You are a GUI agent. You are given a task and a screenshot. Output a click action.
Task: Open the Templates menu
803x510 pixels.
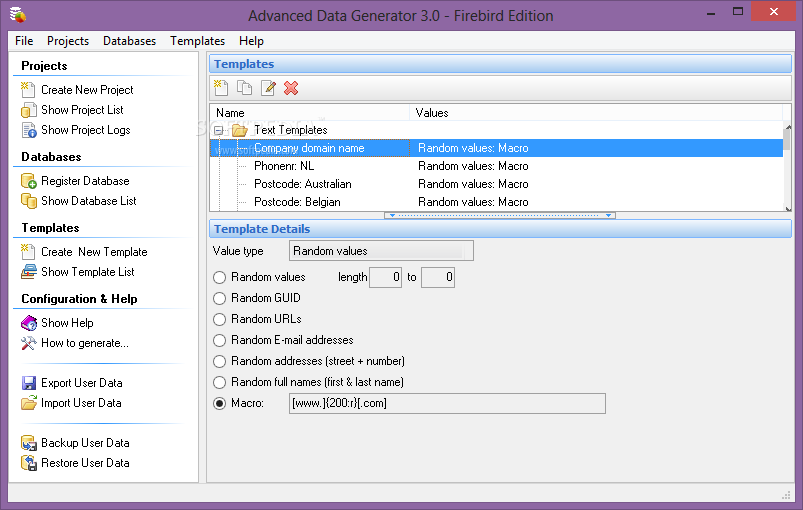(198, 41)
